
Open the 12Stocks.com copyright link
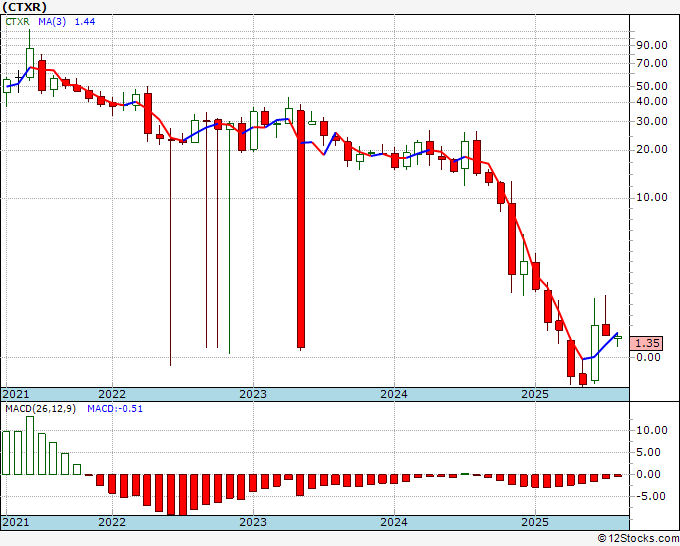point(638,539)
